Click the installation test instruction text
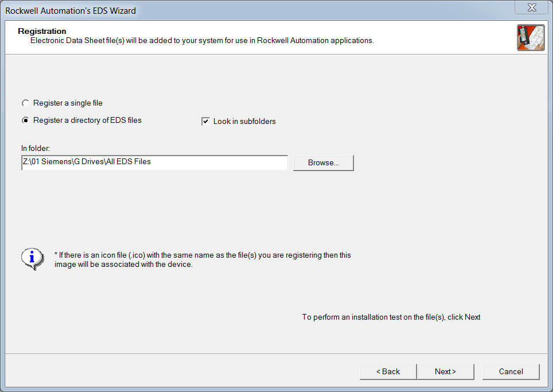The image size is (553, 392). (391, 317)
